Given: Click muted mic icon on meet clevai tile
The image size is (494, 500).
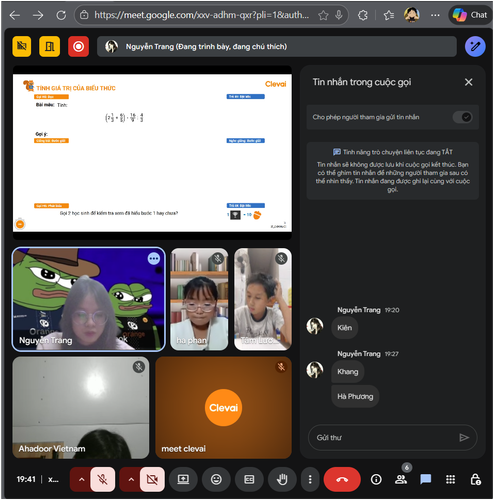Looking at the screenshot, I should pos(281,367).
